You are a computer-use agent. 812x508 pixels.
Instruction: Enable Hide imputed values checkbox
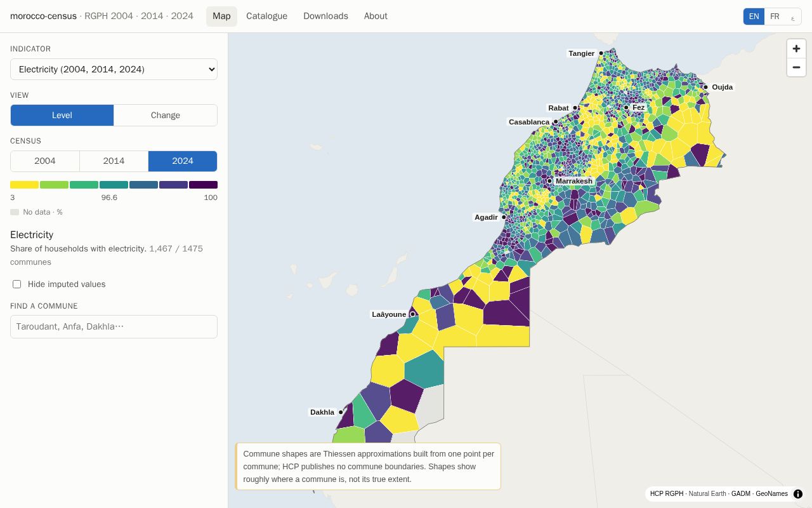tap(17, 284)
